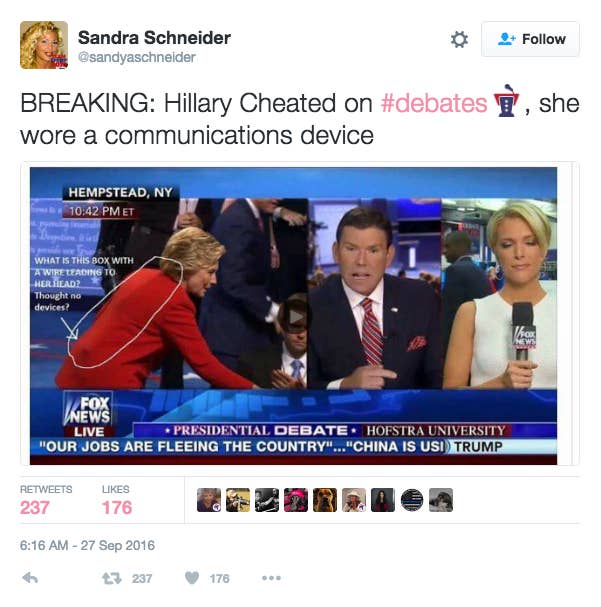Click the first liker avatar

click(209, 500)
